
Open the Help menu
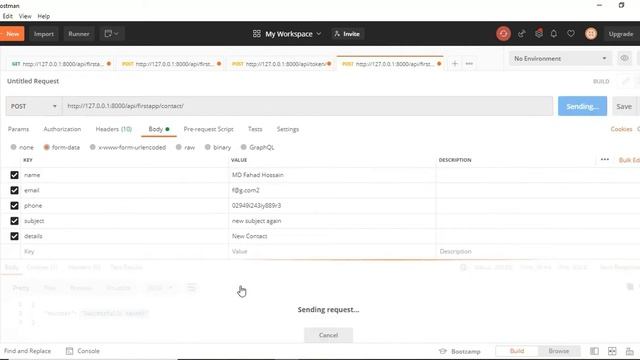tap(44, 16)
